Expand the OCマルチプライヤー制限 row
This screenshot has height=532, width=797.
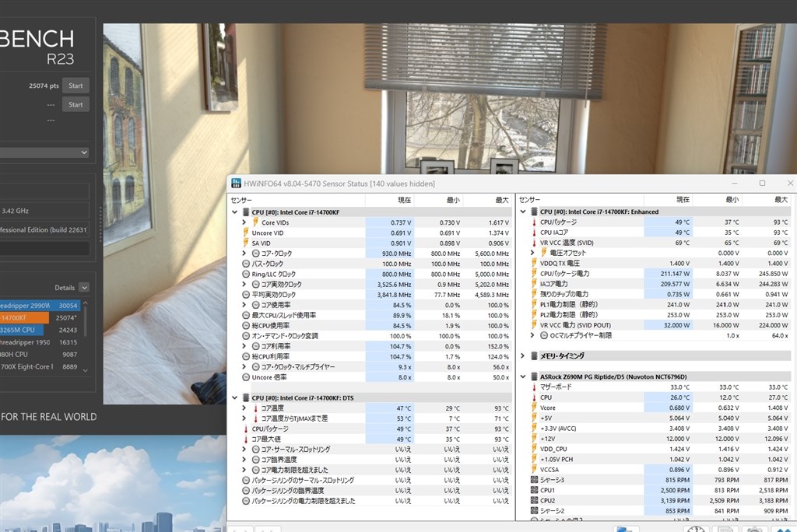coord(532,335)
